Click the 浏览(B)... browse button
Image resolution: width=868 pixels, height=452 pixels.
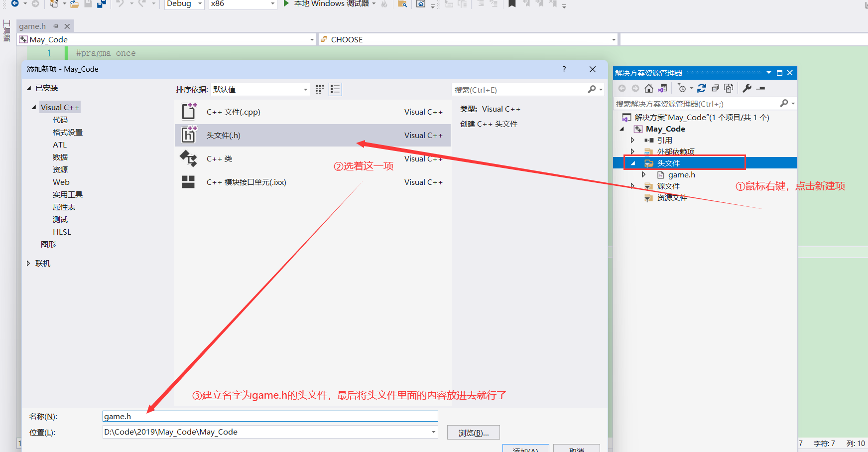(x=474, y=433)
